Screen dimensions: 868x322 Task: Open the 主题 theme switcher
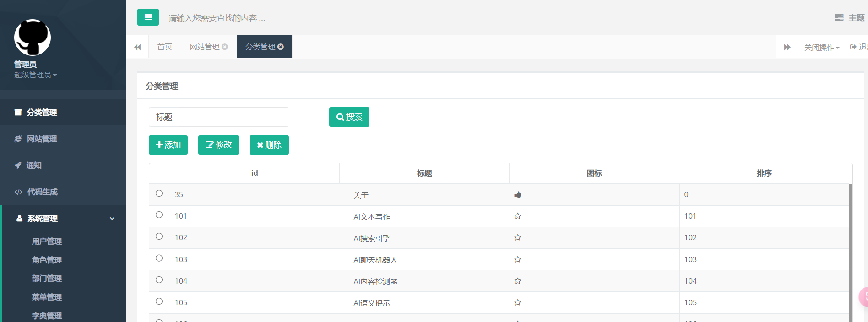(x=850, y=18)
